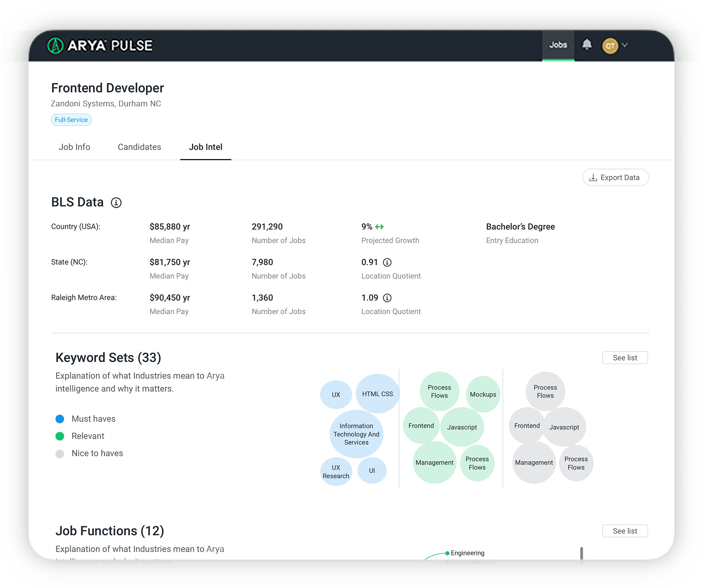The height and width of the screenshot is (588, 703).
Task: Select the Mockups keyword bubble
Action: 483,394
